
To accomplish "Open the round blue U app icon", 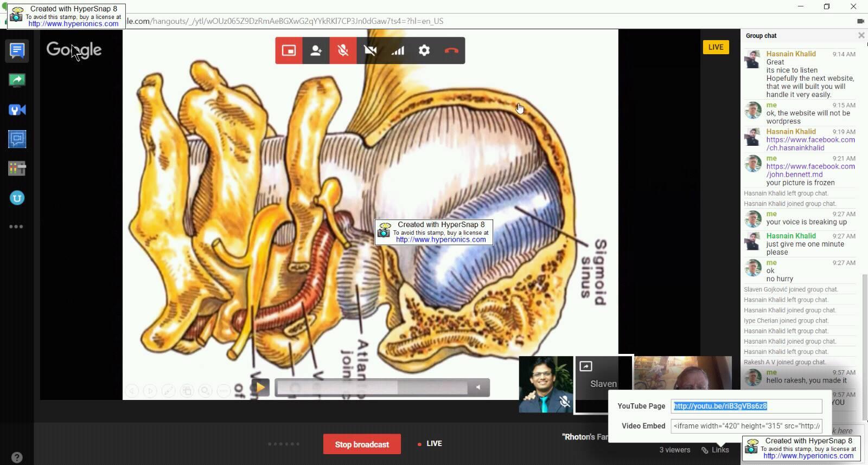I will 17,198.
